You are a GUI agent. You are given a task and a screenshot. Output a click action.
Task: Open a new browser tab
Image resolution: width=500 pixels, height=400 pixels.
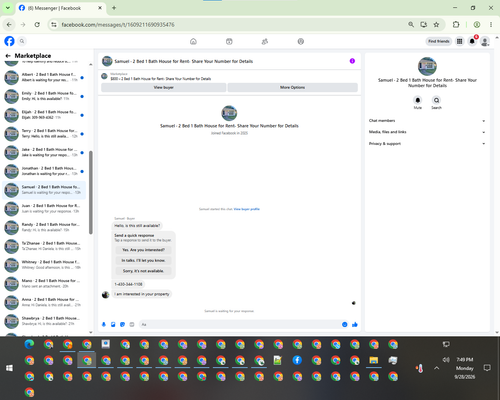pyautogui.click(x=114, y=8)
